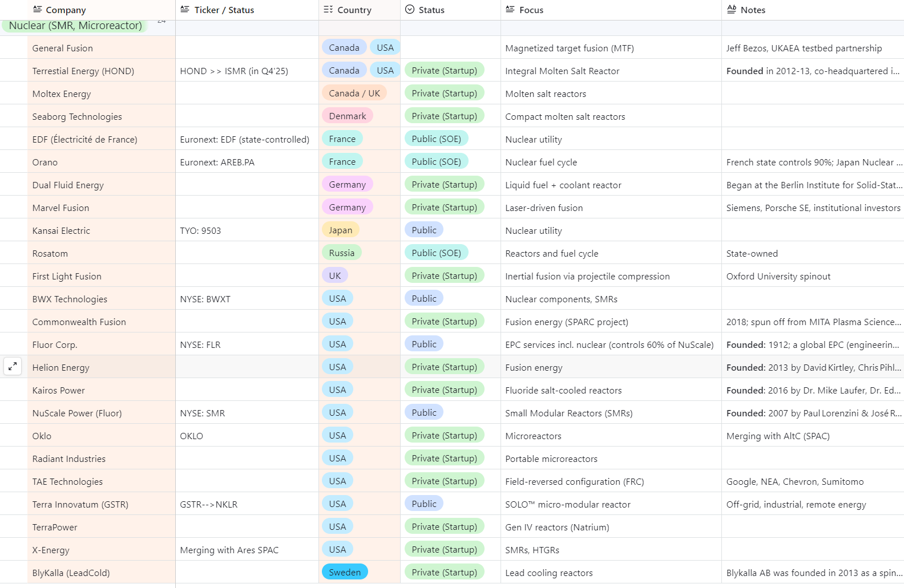Click Public (SOE) status for Orano

(437, 161)
